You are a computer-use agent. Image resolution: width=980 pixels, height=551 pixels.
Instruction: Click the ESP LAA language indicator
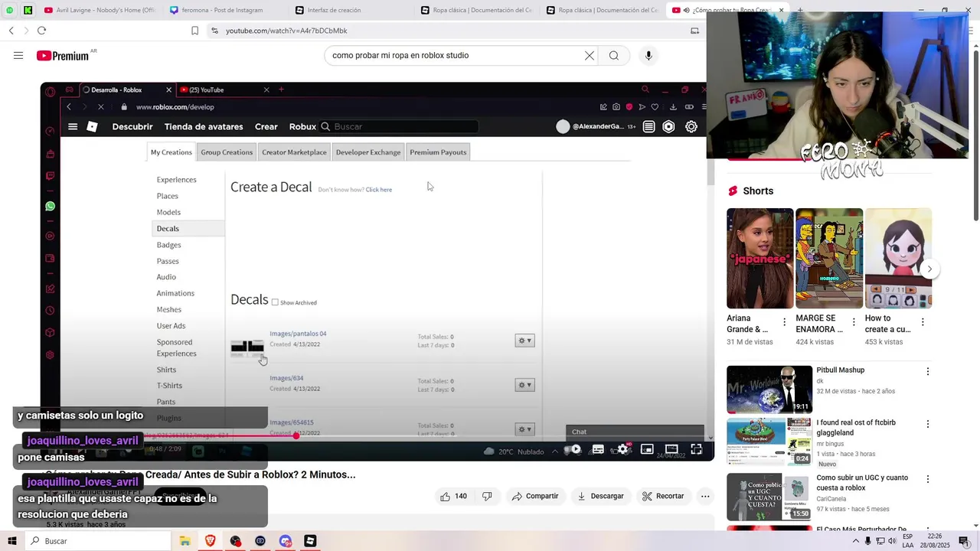pyautogui.click(x=907, y=541)
